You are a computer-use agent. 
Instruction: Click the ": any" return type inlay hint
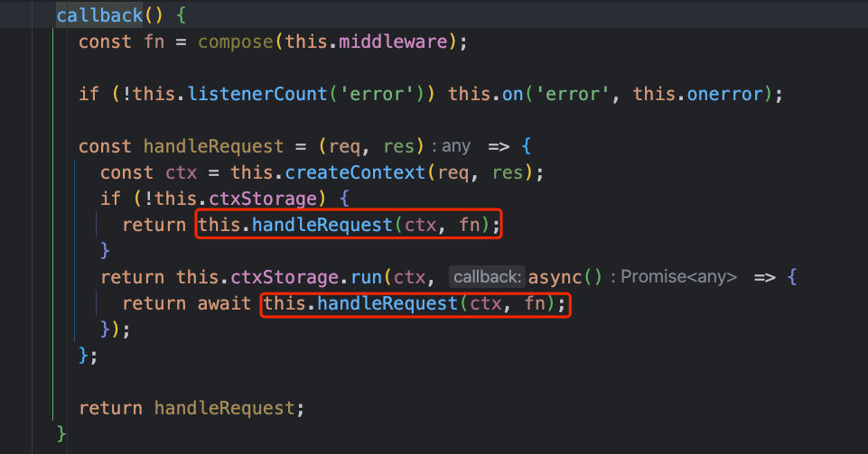451,146
